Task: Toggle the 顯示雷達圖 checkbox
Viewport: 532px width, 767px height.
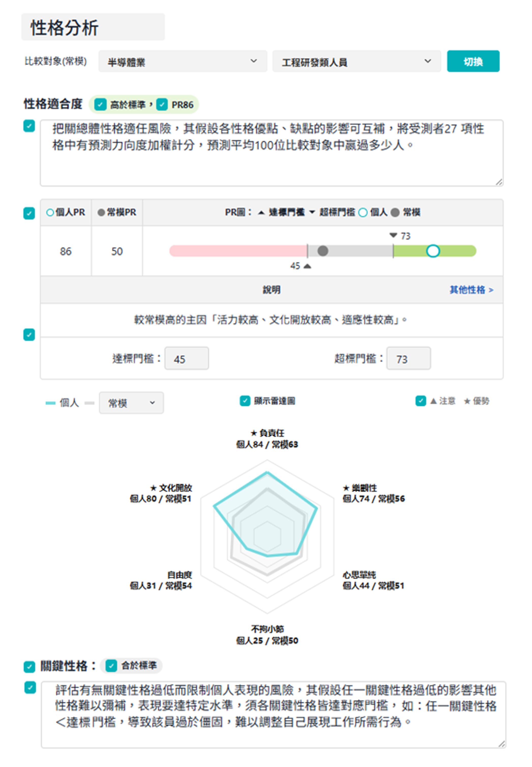Action: 245,401
